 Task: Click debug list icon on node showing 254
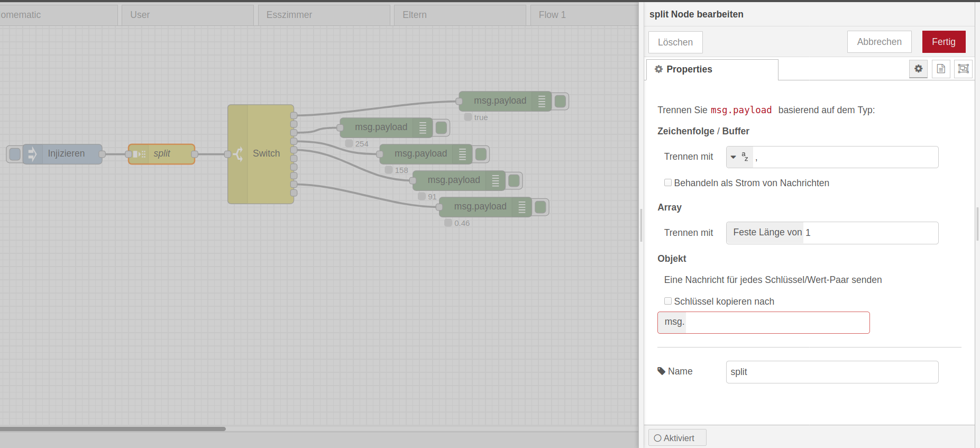click(423, 127)
